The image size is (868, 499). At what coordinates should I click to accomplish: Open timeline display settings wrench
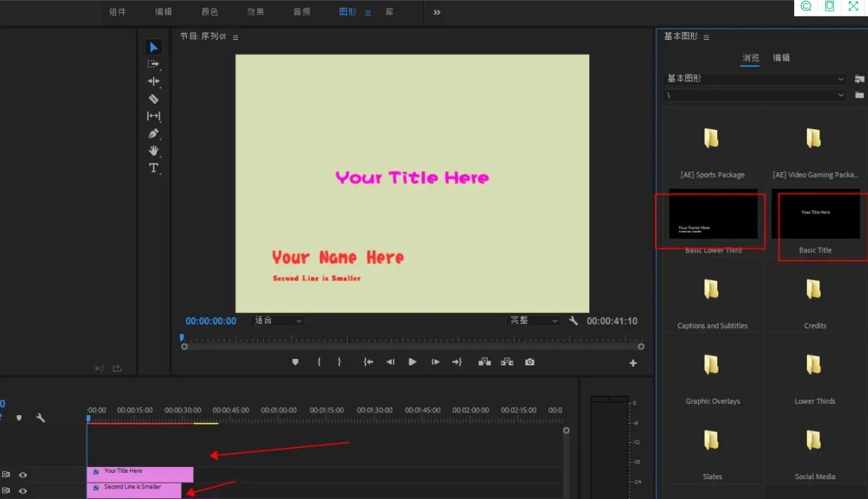[41, 418]
